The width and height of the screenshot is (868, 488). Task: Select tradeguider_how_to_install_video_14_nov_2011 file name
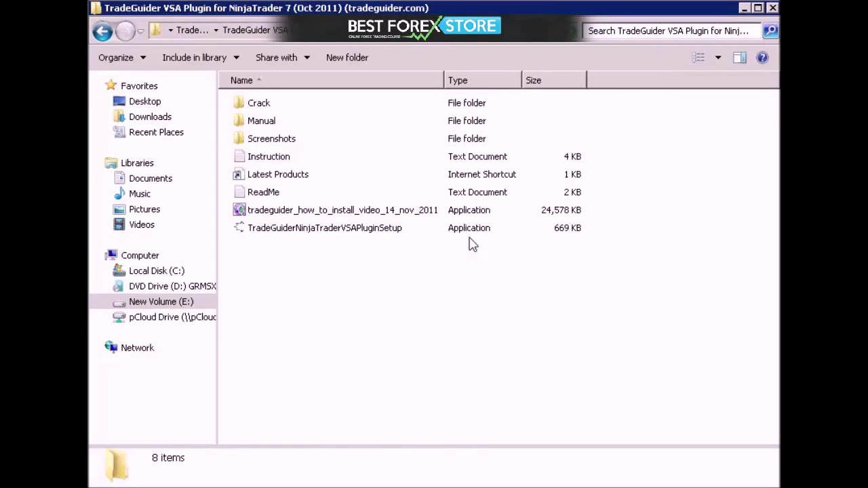(x=342, y=210)
